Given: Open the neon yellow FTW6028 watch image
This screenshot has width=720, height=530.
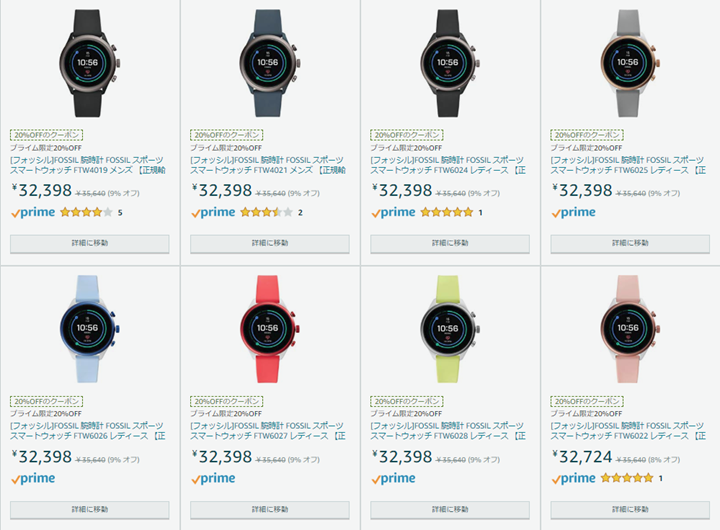Looking at the screenshot, I should 450,329.
